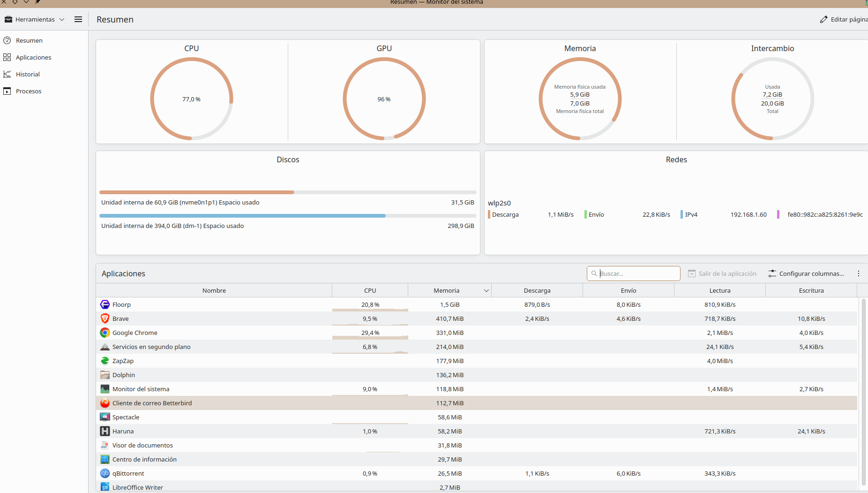Click the Salir de la aplicación button

pyautogui.click(x=722, y=273)
